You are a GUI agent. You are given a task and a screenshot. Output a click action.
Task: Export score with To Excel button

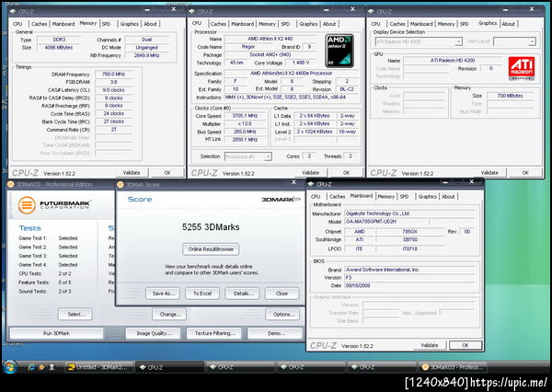click(x=202, y=294)
